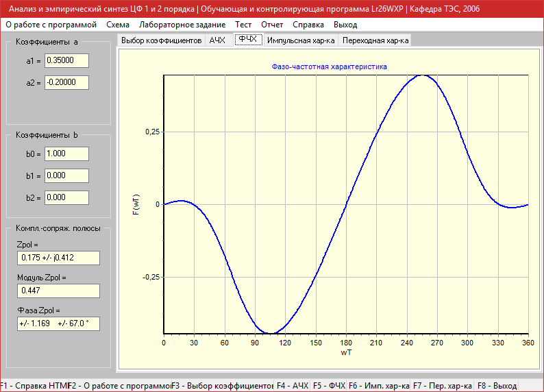This screenshot has height=392, width=544.
Task: Click the b1 coefficient field
Action: (66, 175)
